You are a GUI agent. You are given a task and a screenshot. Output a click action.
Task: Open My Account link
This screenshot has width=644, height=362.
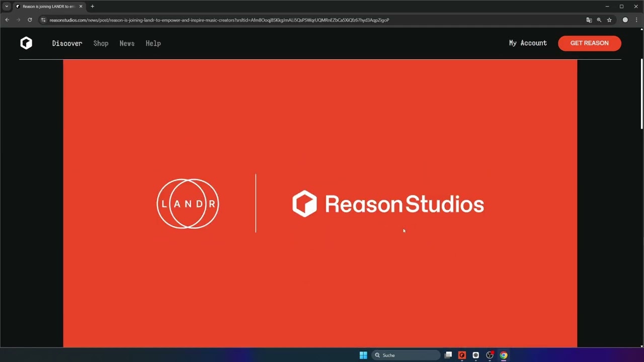[x=528, y=43]
